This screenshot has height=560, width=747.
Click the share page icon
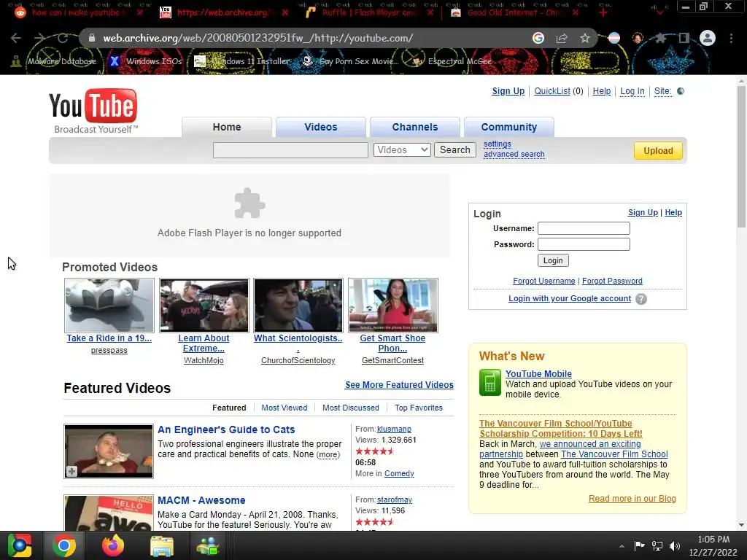pos(562,38)
